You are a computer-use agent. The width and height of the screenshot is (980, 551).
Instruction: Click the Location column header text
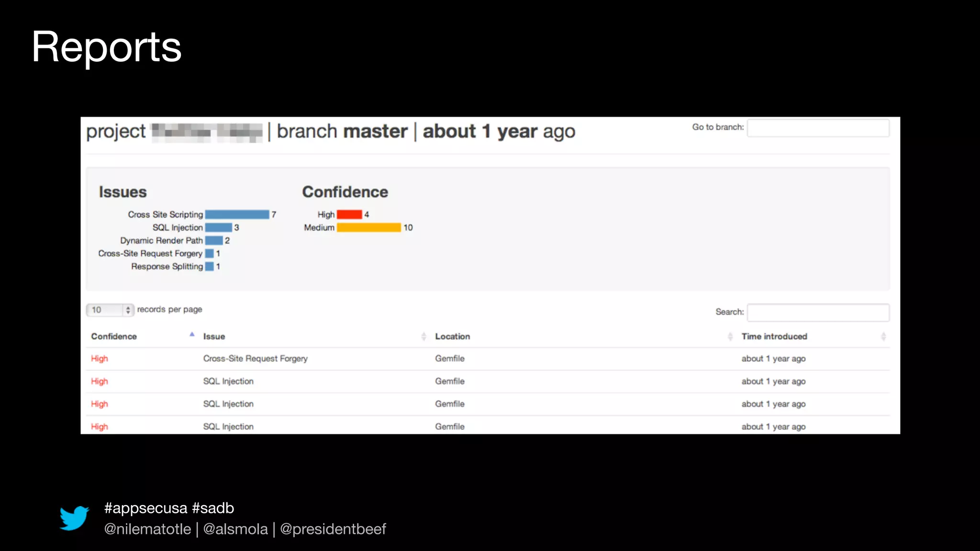[x=453, y=336]
